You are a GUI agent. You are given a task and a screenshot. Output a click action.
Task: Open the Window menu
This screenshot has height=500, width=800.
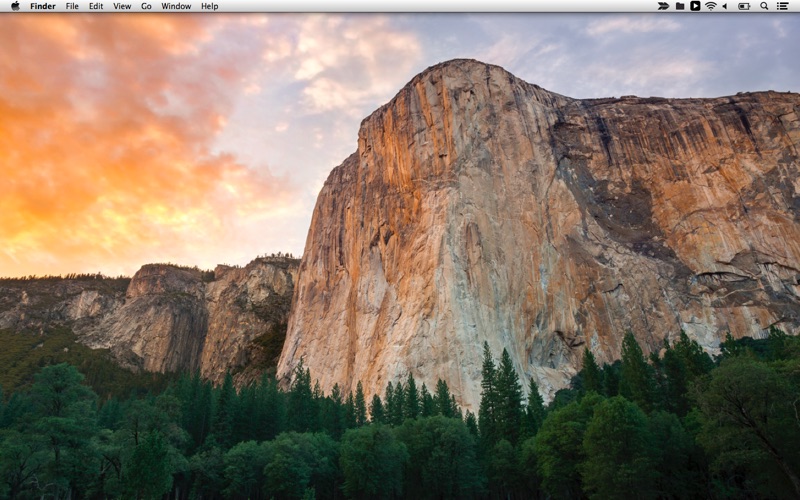176,6
